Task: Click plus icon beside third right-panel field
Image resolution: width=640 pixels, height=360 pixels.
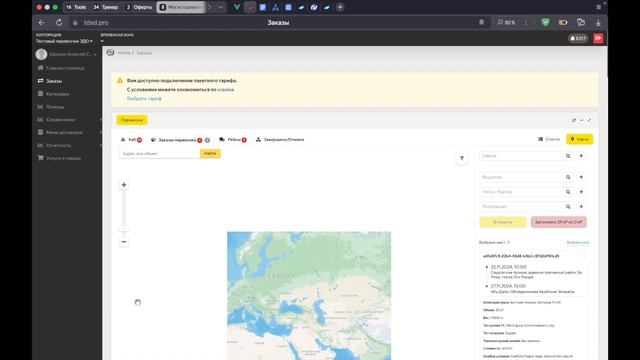Action: pyautogui.click(x=581, y=192)
